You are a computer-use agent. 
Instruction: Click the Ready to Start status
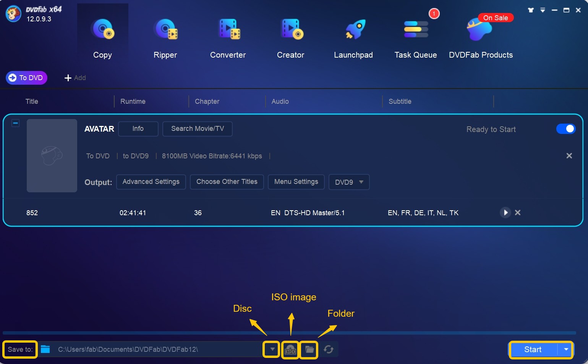click(x=491, y=129)
